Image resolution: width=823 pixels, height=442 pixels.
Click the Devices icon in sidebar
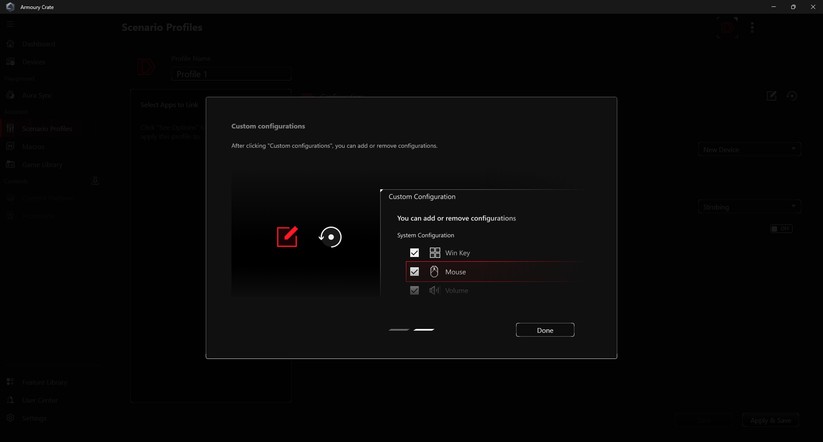[x=10, y=62]
